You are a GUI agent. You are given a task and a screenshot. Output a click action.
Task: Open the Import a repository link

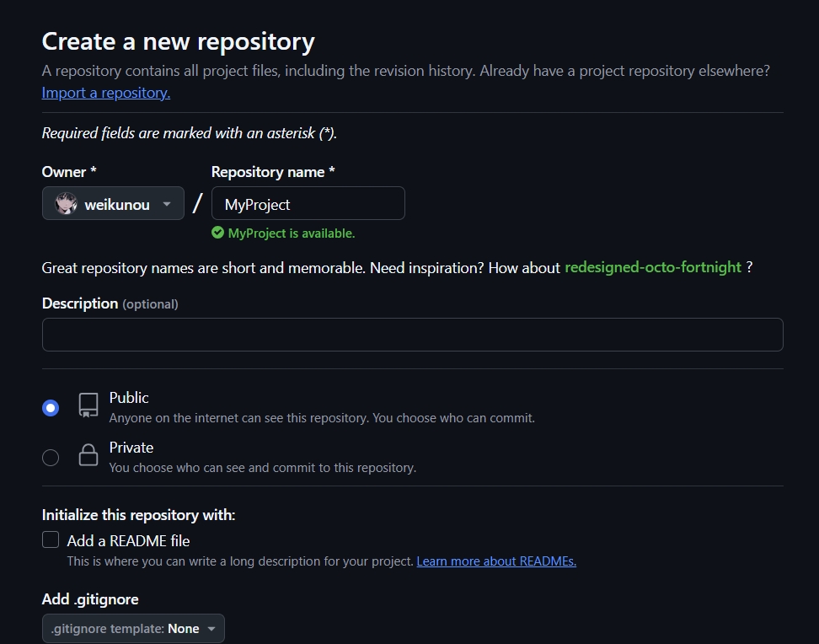pos(106,93)
